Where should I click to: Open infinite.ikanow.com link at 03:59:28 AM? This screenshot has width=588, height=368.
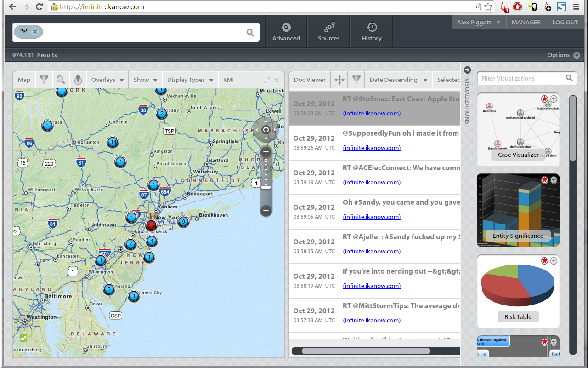tap(372, 113)
